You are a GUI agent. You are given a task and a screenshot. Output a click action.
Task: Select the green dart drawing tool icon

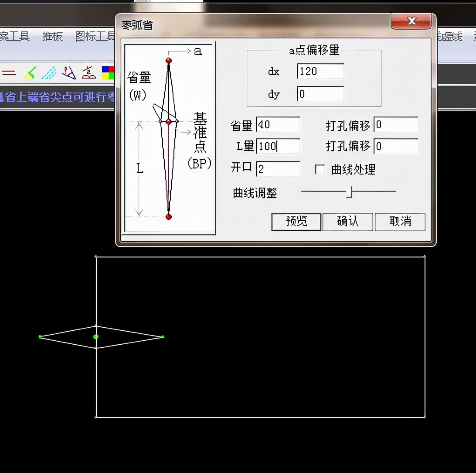point(29,73)
